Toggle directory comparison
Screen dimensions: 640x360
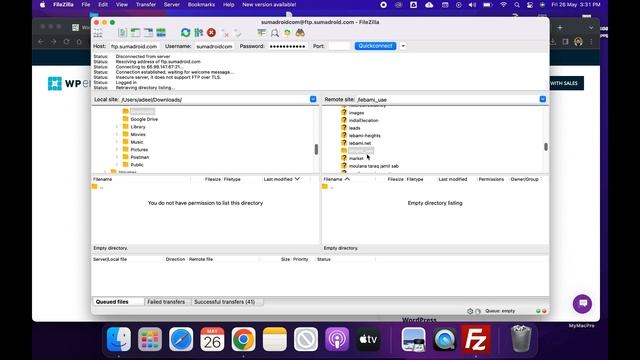[275, 33]
